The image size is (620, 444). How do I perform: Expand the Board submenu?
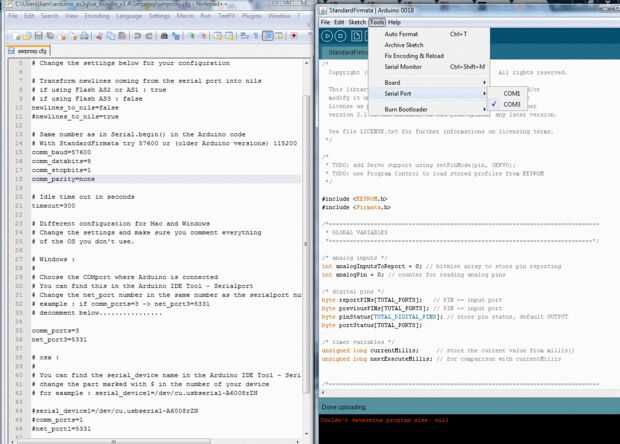click(428, 82)
